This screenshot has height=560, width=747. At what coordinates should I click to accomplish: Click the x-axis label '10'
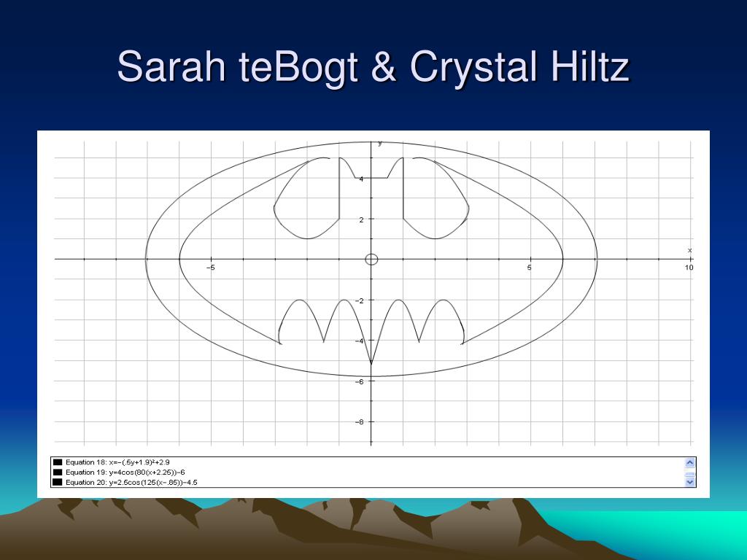click(689, 268)
